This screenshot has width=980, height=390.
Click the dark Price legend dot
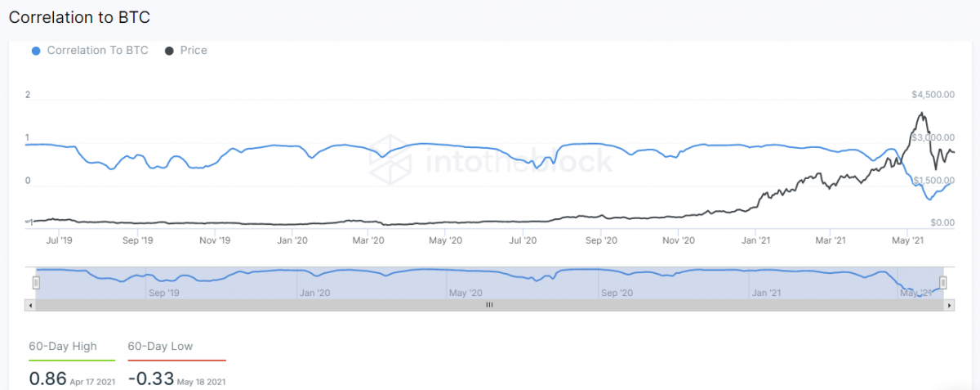170,51
